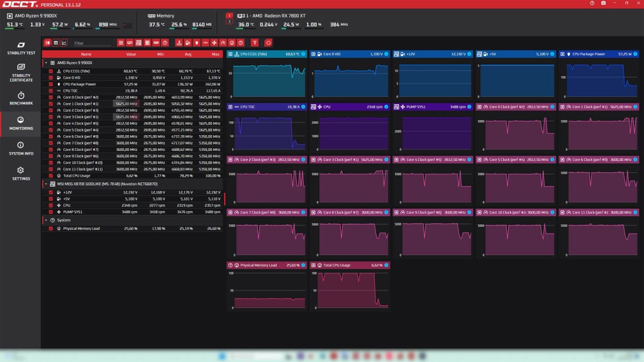Sort table by the Min column header
Viewport: 644px width, 362px height.
tap(160, 54)
